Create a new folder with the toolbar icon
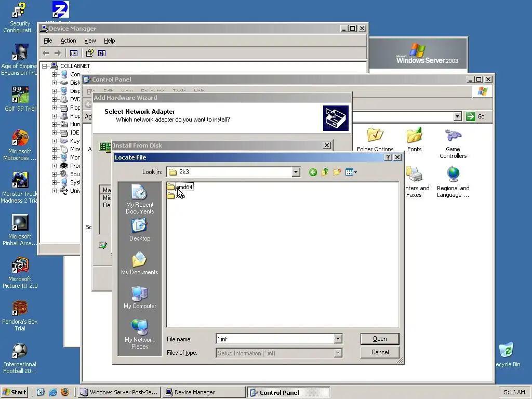The width and height of the screenshot is (532, 399). click(x=337, y=172)
